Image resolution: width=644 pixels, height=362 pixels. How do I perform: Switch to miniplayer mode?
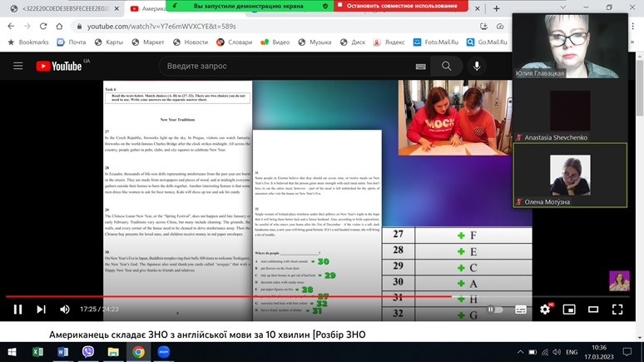pos(569,309)
